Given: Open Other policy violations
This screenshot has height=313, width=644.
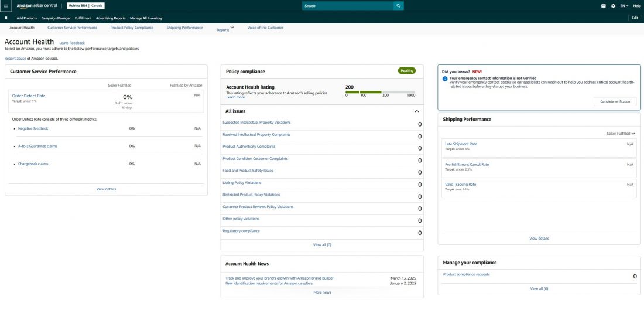Looking at the screenshot, I should [x=241, y=219].
